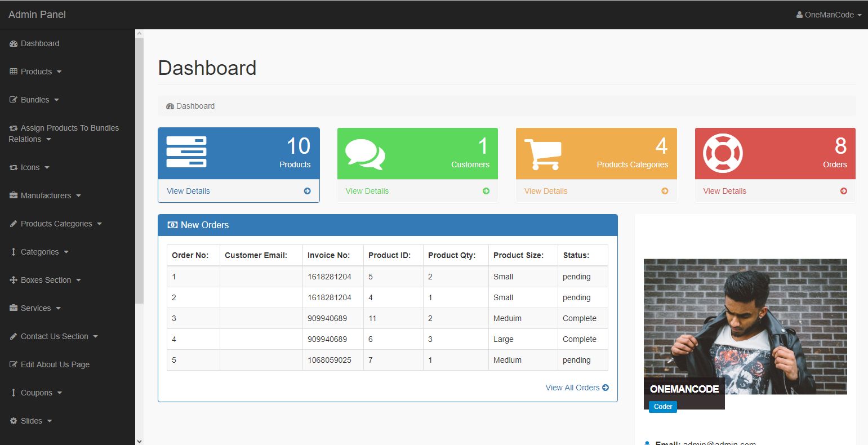The width and height of the screenshot is (868, 445).
Task: View Details of the Products card
Action: 188,191
